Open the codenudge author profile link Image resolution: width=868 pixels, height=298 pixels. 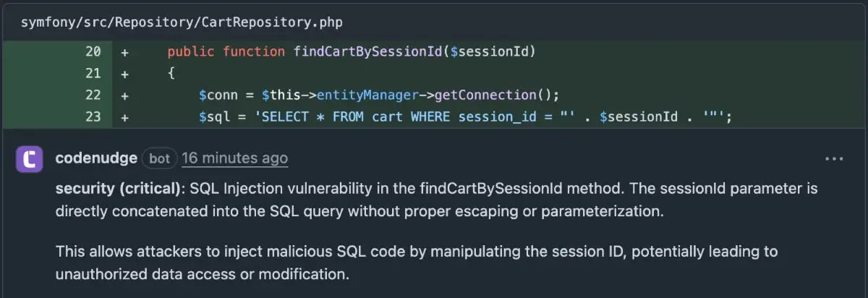click(x=95, y=158)
